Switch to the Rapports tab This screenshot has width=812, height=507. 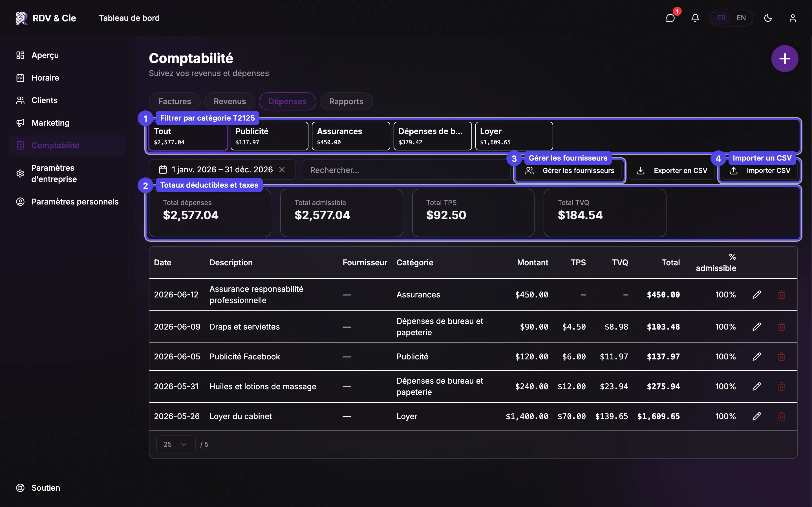click(x=346, y=101)
